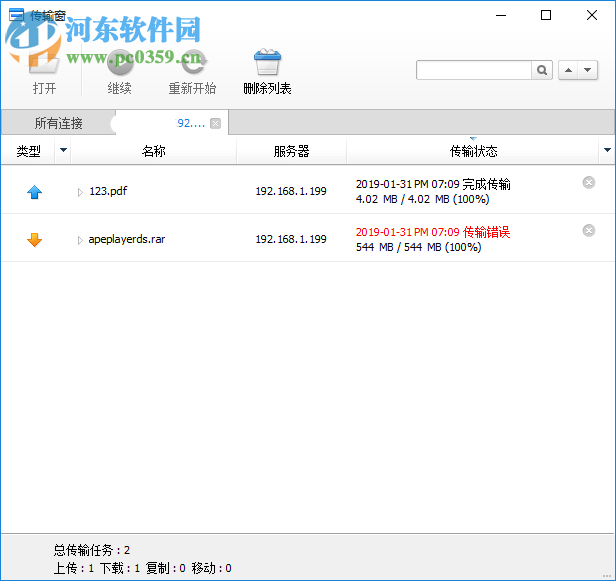Click the 总传输任务：2 status text

tap(92, 550)
